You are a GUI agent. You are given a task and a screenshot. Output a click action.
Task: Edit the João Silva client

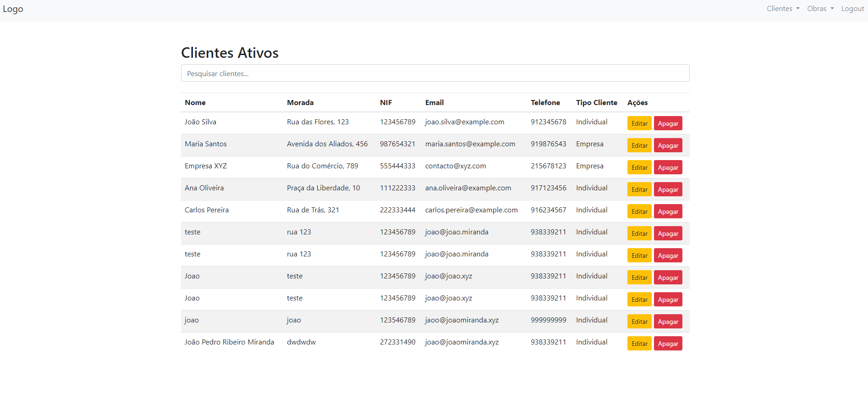pyautogui.click(x=639, y=123)
